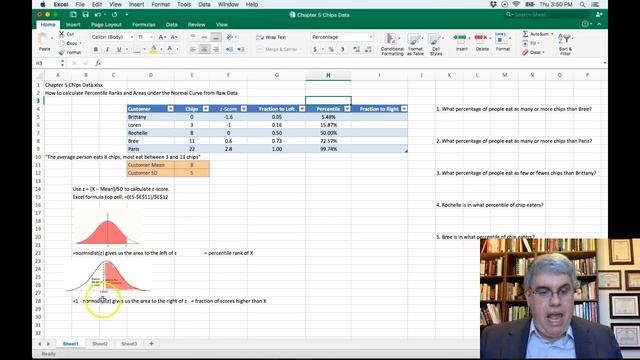
Task: Open the font color dropdown arrow
Action: coord(177,49)
